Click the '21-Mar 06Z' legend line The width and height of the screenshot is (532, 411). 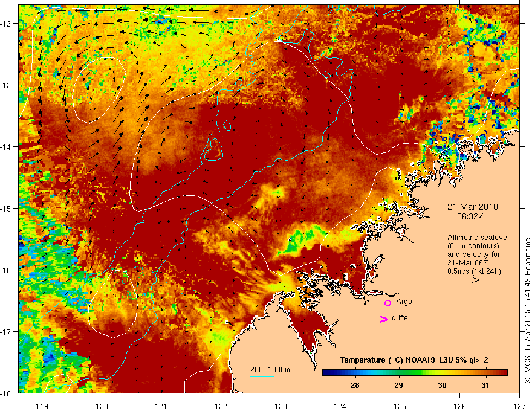tap(467, 263)
